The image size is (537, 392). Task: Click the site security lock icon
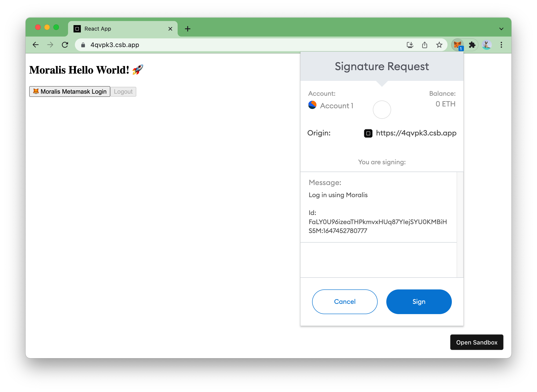point(83,45)
